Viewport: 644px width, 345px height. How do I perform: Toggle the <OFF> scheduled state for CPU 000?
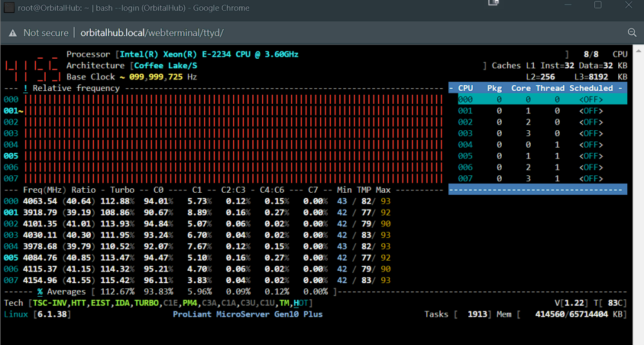[x=591, y=99]
